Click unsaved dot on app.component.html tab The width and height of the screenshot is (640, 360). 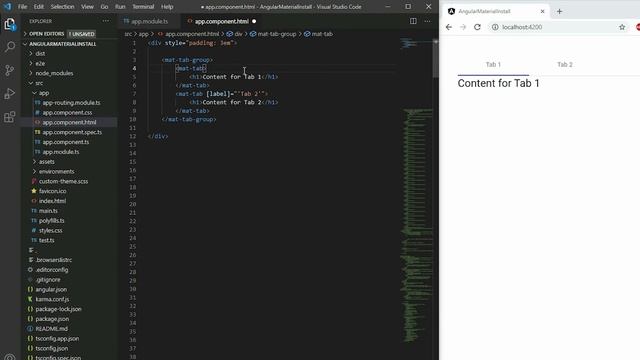(x=254, y=21)
